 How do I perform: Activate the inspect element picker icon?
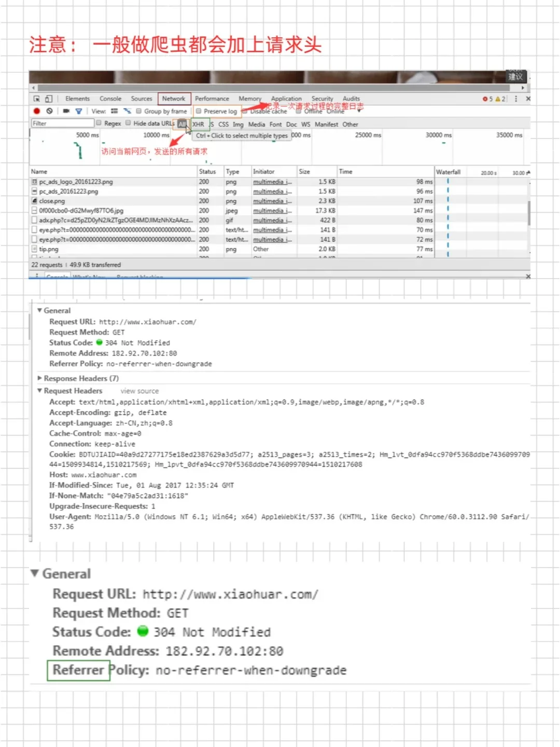[36, 99]
